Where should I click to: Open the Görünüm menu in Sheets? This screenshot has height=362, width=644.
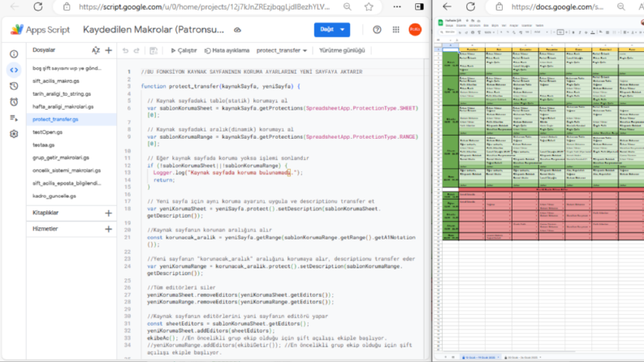(475, 25)
